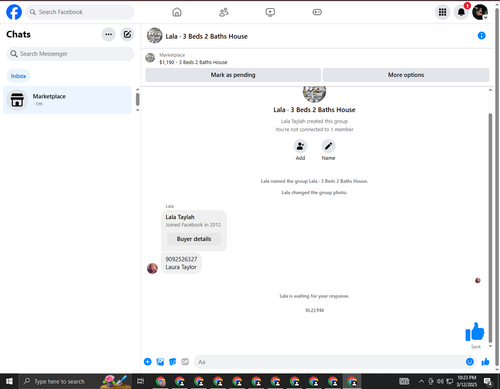
Task: Open the Menu grid icon
Action: pos(442,12)
